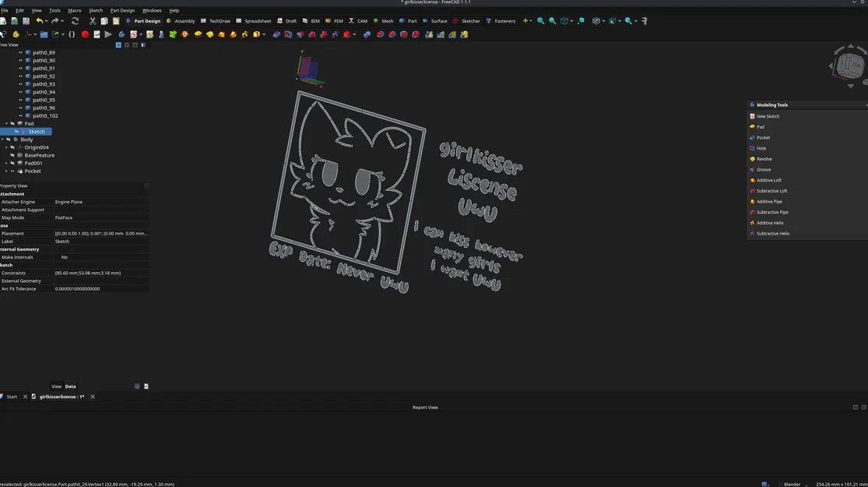Toggle visibility eye of path0_91
Image resolution: width=868 pixels, height=487 pixels.
coord(20,68)
